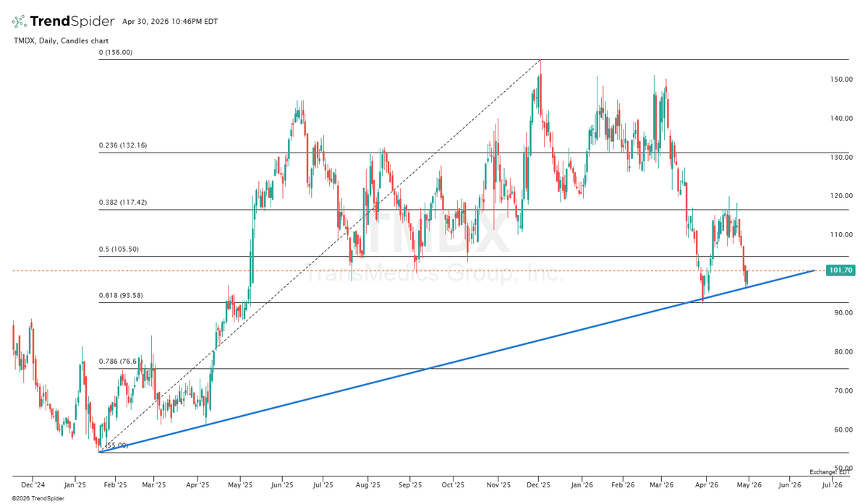
Task: Click the 50.00 price axis label
Action: [x=843, y=469]
